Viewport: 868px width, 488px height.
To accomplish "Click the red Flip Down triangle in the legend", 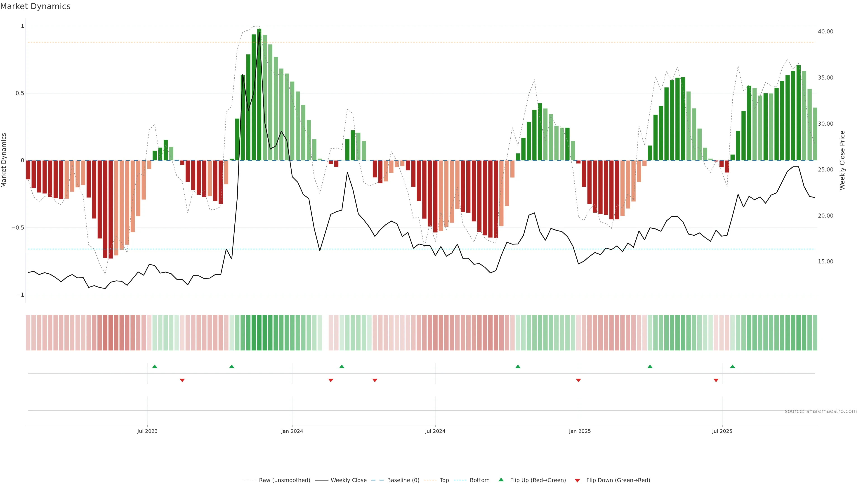I will [577, 481].
